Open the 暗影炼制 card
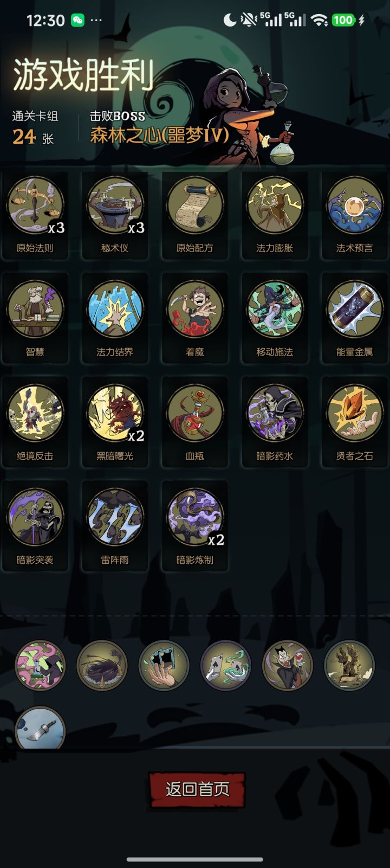The image size is (390, 868). click(x=194, y=526)
